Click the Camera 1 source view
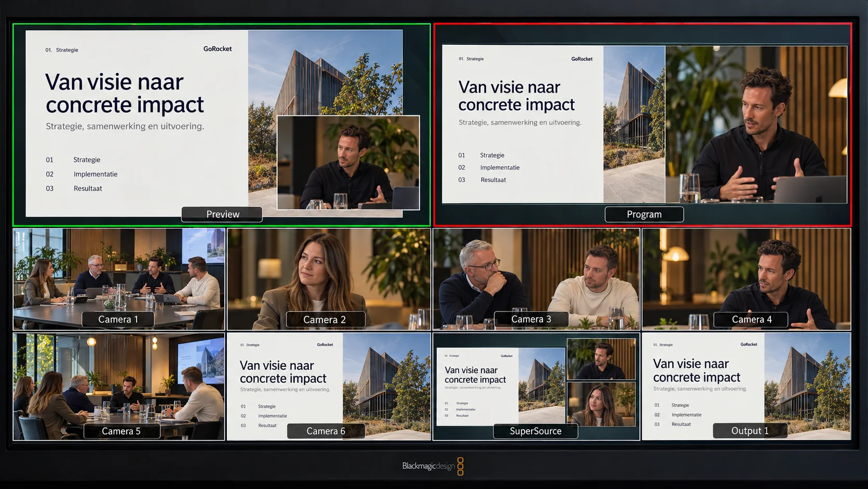Screen dimensions: 868x489 [119, 279]
